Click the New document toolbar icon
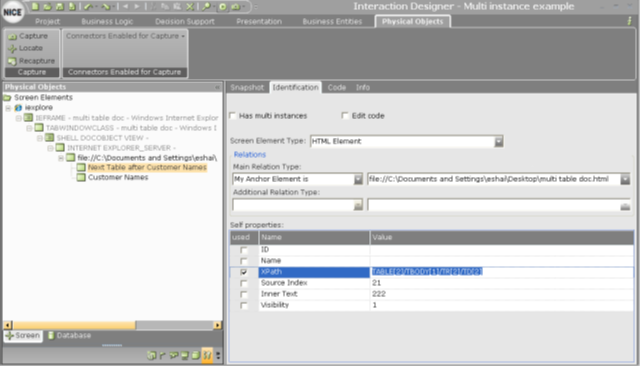The height and width of the screenshot is (366, 640). tap(35, 6)
